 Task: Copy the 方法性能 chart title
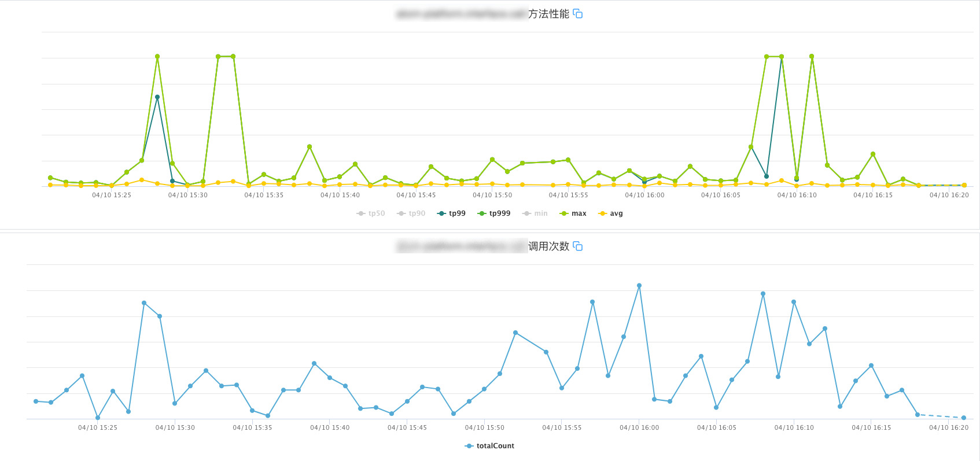[x=578, y=14]
